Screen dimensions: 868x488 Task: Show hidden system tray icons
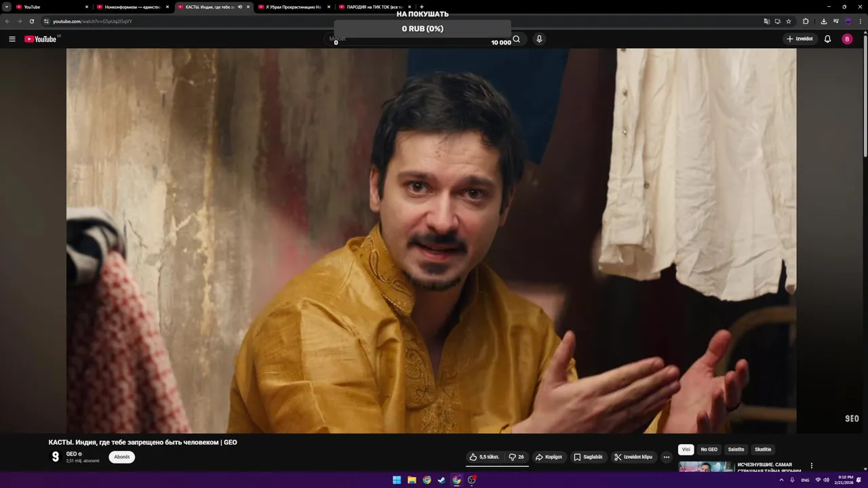(781, 480)
